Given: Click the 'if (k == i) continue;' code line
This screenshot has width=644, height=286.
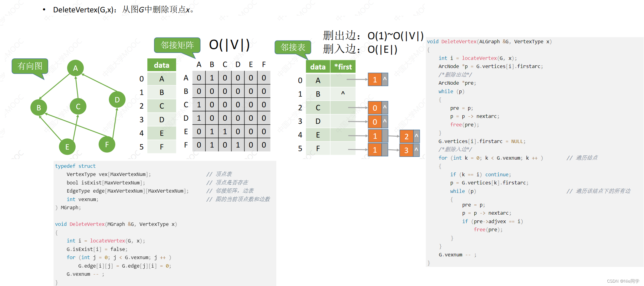Looking at the screenshot, I should tap(481, 175).
